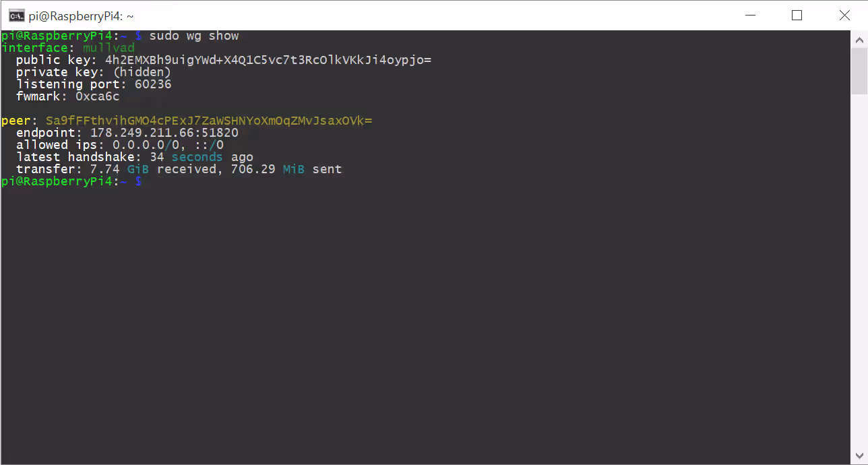Click the window title 'pi@RaspberryPi4: ~'
868x465 pixels.
81,15
